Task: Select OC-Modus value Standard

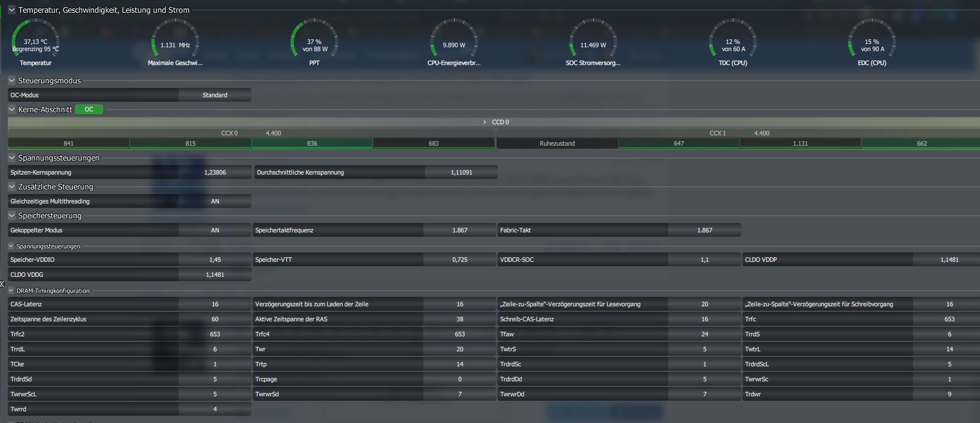Action: pyautogui.click(x=215, y=95)
